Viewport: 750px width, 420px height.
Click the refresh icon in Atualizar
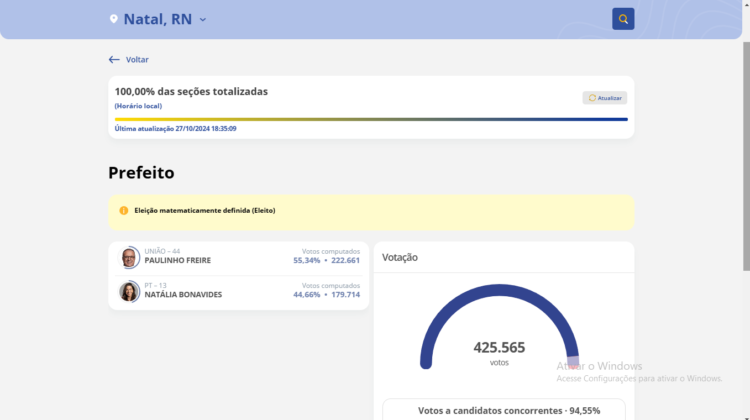point(592,98)
